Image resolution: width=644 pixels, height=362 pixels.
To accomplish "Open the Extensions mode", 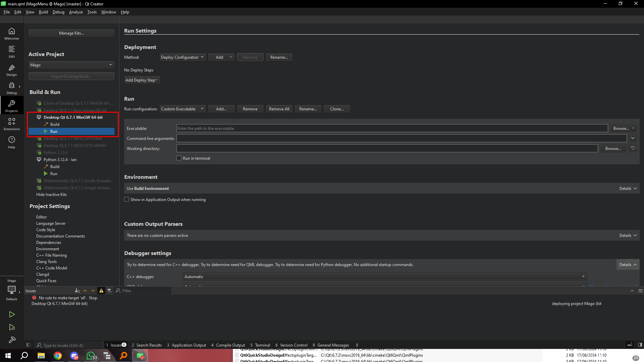I will (12, 124).
